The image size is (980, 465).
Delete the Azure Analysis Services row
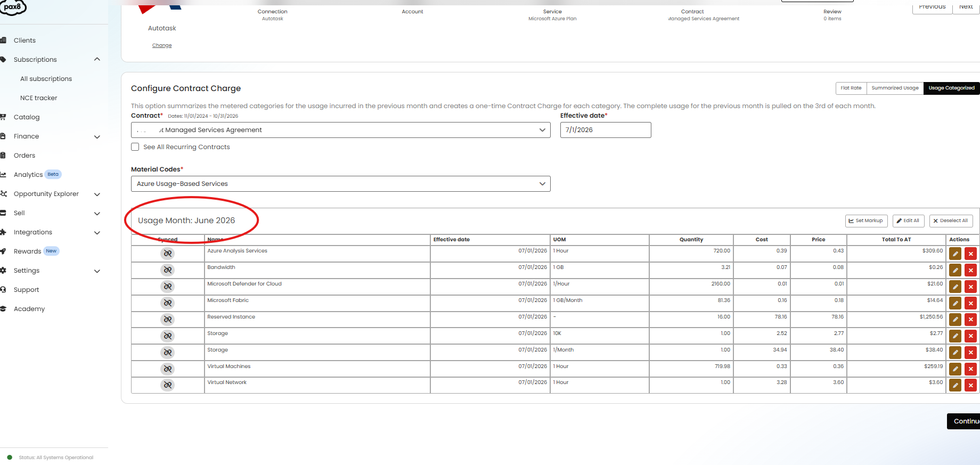[x=971, y=254]
